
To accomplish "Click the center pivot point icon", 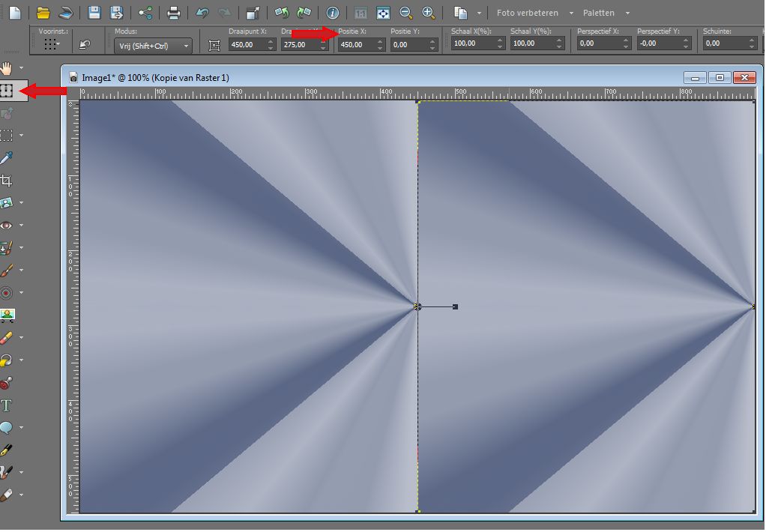I will tap(214, 46).
